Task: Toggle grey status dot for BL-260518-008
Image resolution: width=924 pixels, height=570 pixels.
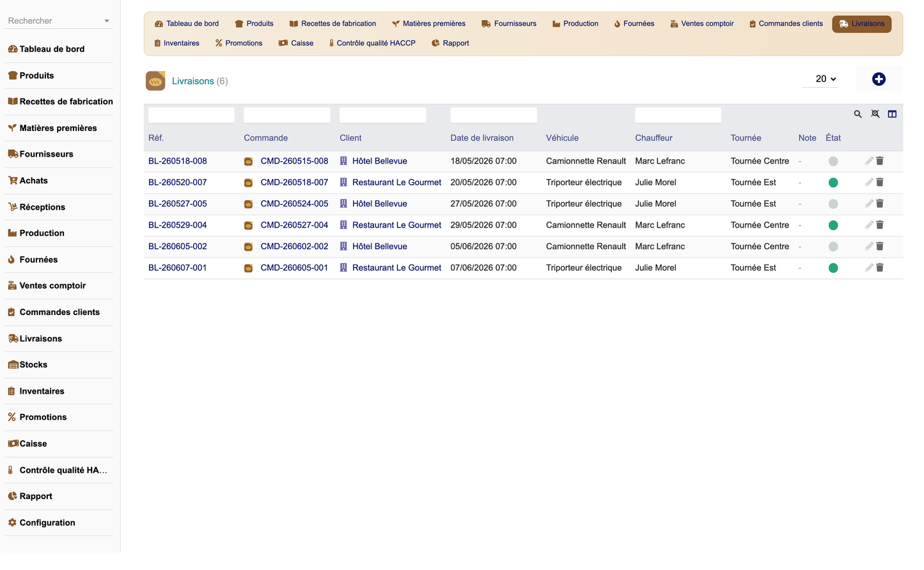Action: coord(833,161)
